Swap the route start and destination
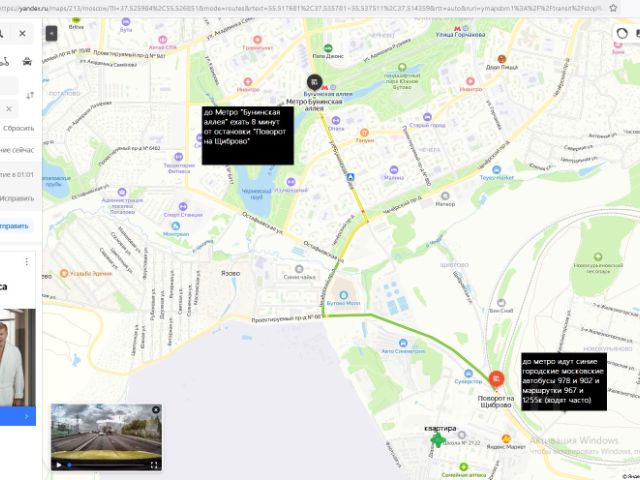The image size is (640, 480). point(30,96)
